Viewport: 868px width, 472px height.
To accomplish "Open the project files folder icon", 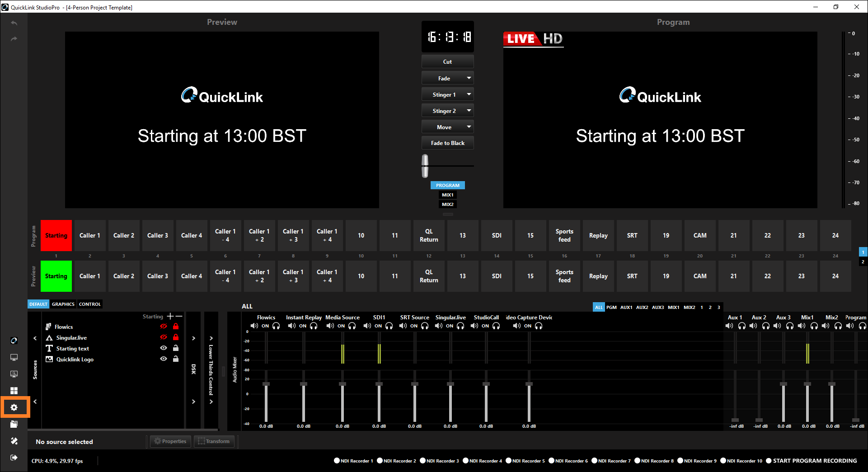I will pos(14,424).
